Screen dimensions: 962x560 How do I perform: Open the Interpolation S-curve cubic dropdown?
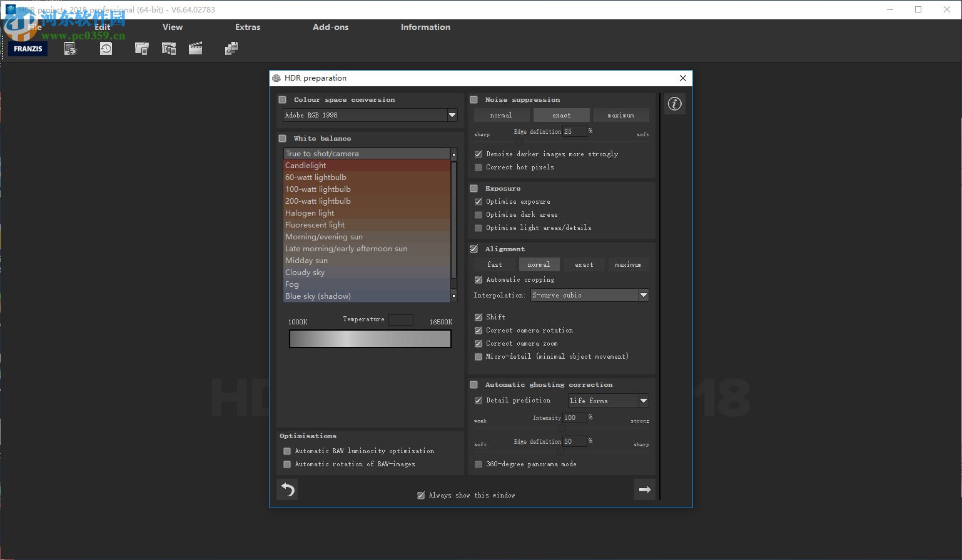click(644, 294)
